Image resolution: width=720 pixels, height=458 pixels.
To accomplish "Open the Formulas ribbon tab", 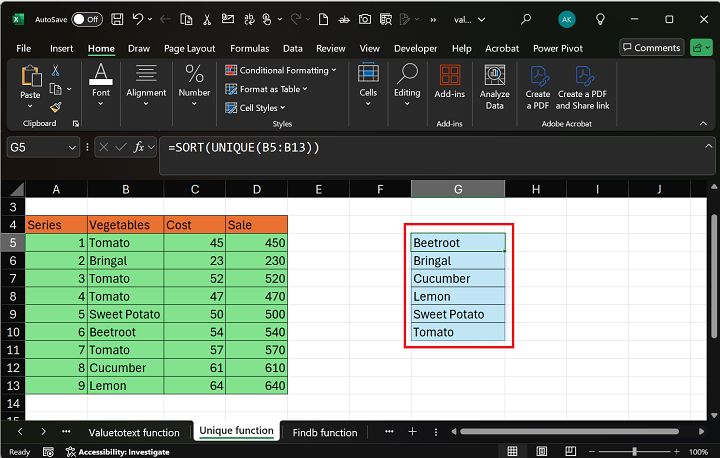I will click(249, 48).
